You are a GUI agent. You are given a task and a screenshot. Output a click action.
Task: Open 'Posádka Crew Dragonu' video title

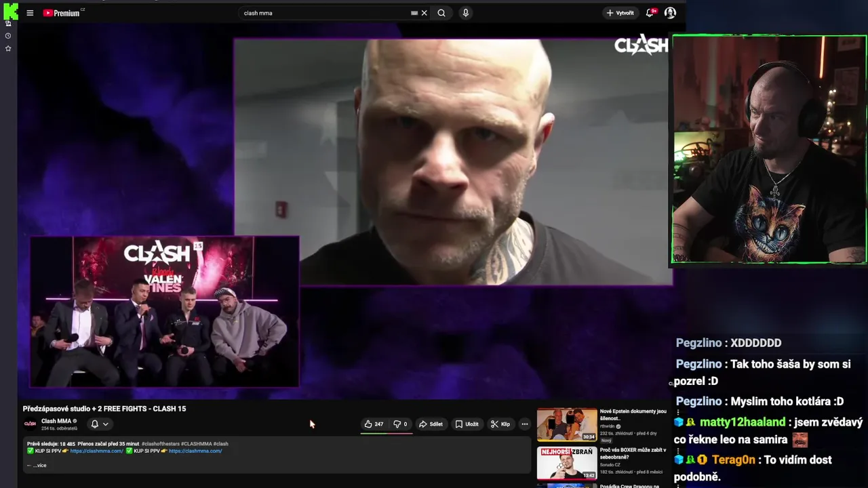[x=629, y=486]
